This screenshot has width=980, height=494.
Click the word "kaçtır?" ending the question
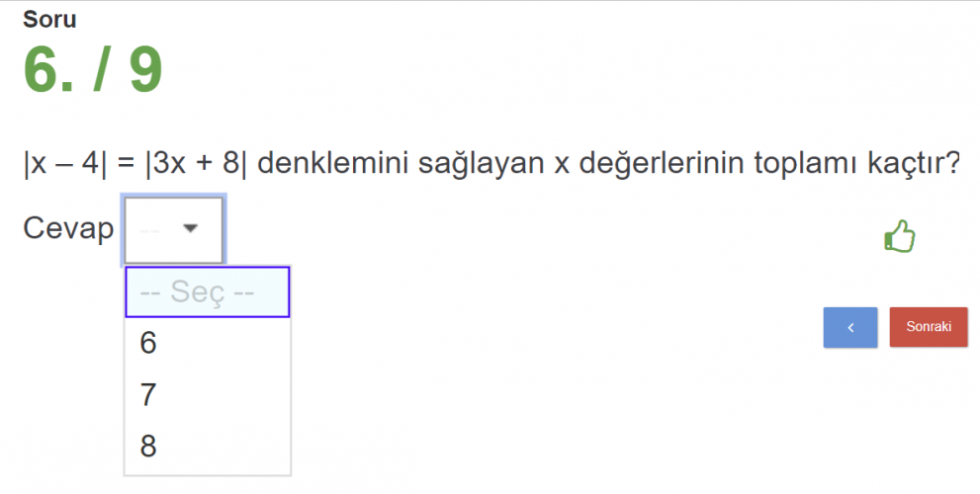916,163
